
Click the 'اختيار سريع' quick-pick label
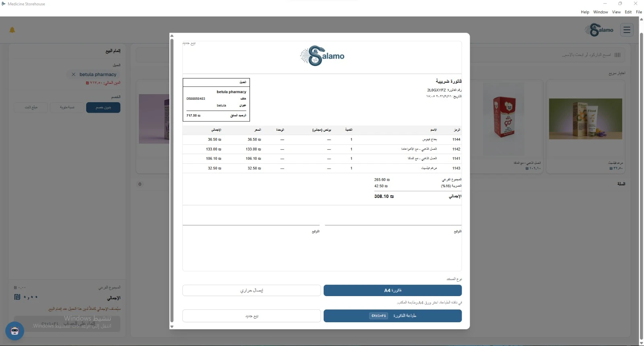click(x=617, y=73)
